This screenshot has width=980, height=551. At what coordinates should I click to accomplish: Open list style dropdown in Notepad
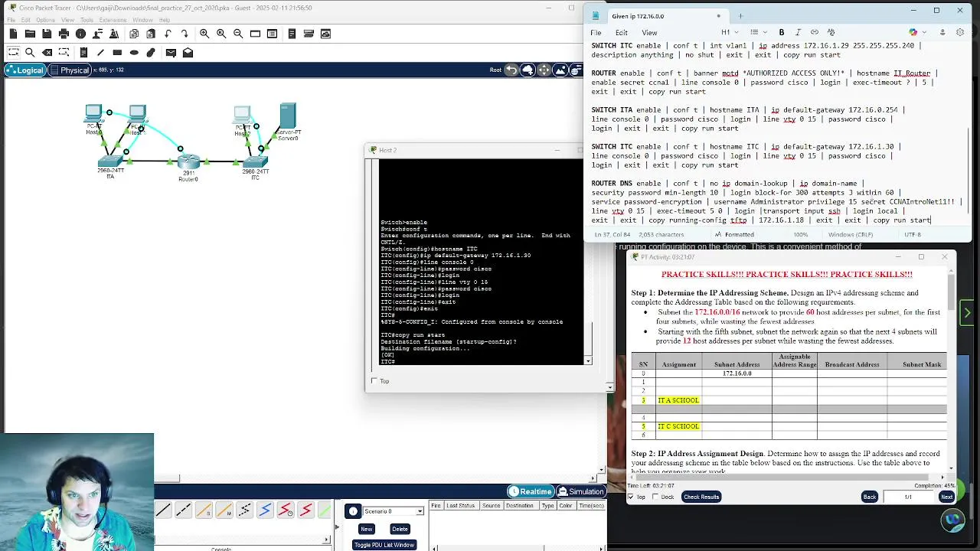[757, 32]
